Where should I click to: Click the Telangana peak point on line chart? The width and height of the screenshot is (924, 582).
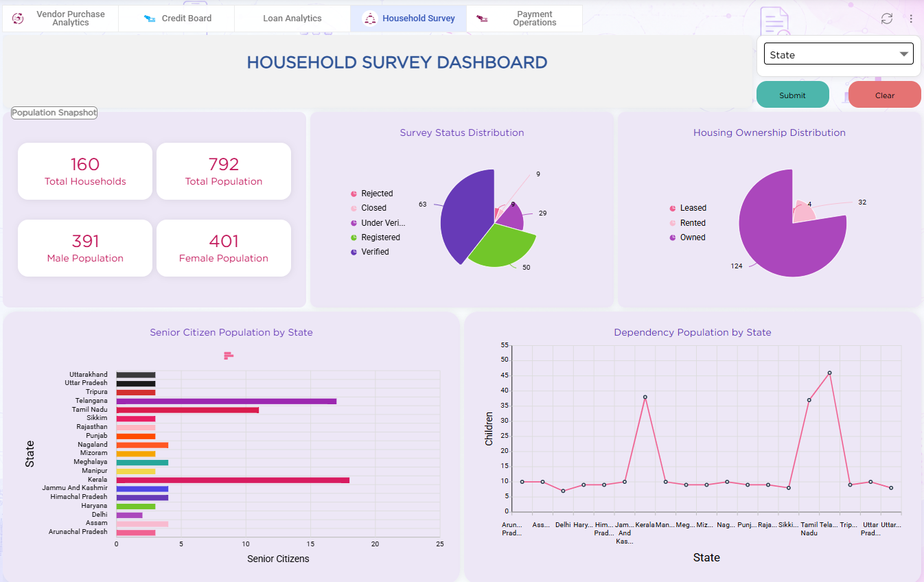tap(829, 373)
